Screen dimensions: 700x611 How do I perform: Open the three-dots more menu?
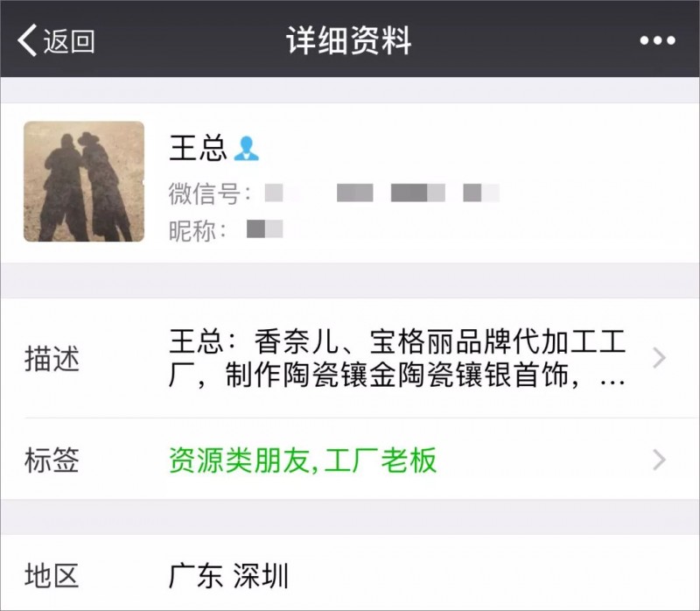657,40
